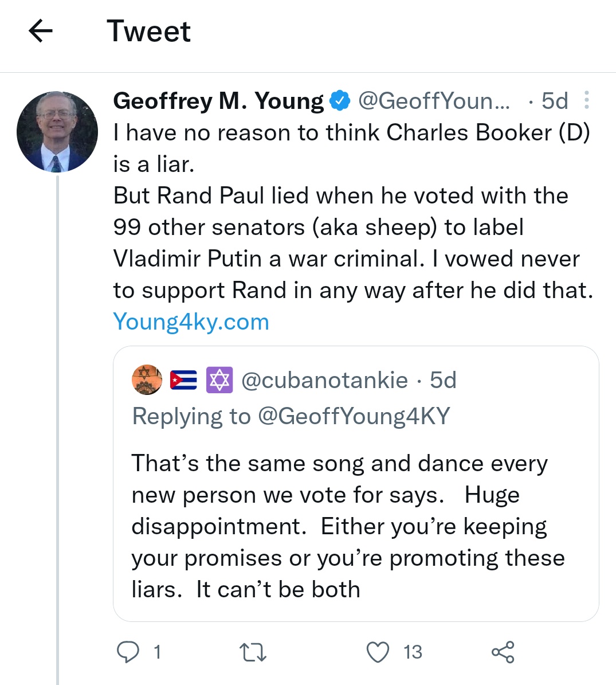616x685 pixels.
Task: Go back using the left arrow
Action: 41,30
